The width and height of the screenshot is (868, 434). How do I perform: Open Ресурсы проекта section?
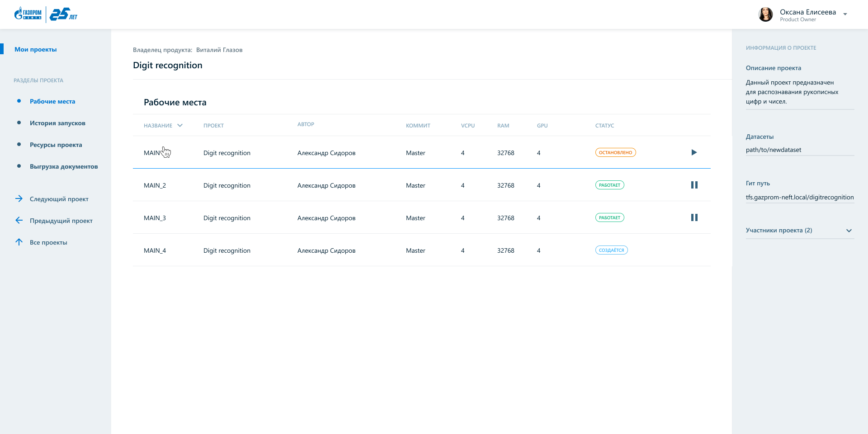point(56,145)
